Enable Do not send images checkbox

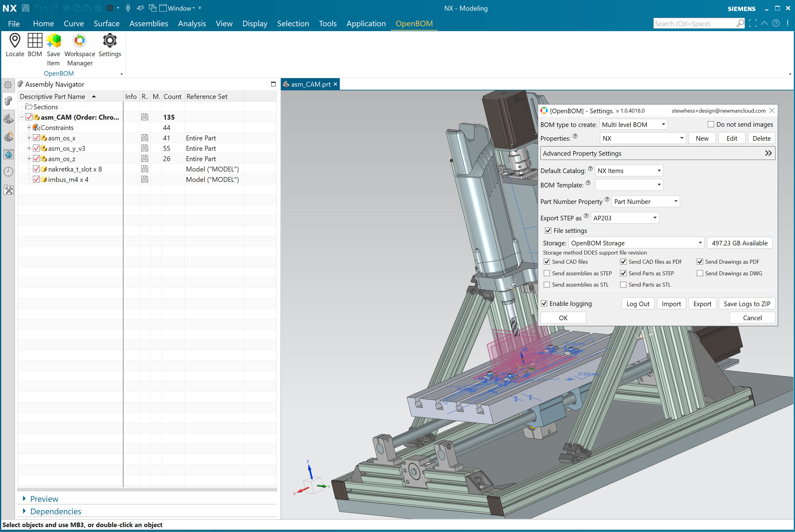[710, 125]
